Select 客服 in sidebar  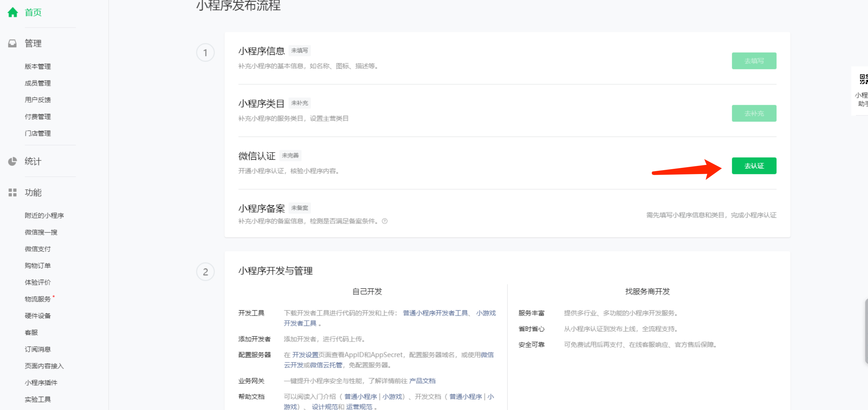[x=31, y=332]
